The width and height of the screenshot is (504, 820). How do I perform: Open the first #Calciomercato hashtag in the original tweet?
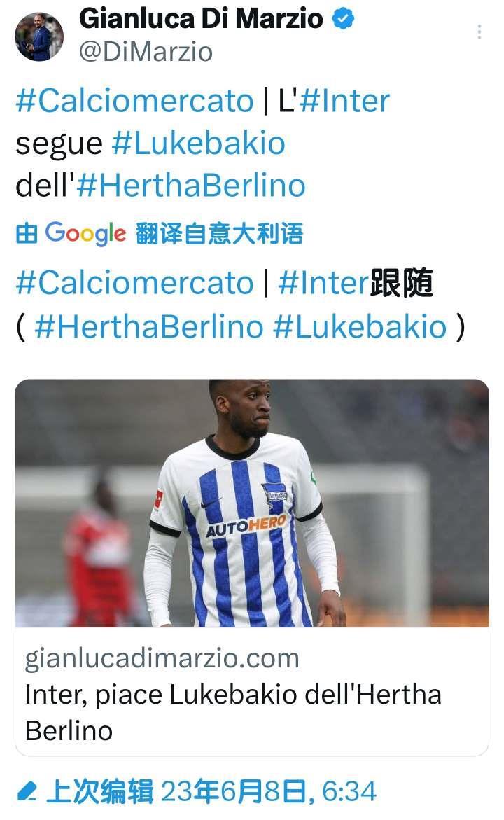pyautogui.click(x=135, y=100)
